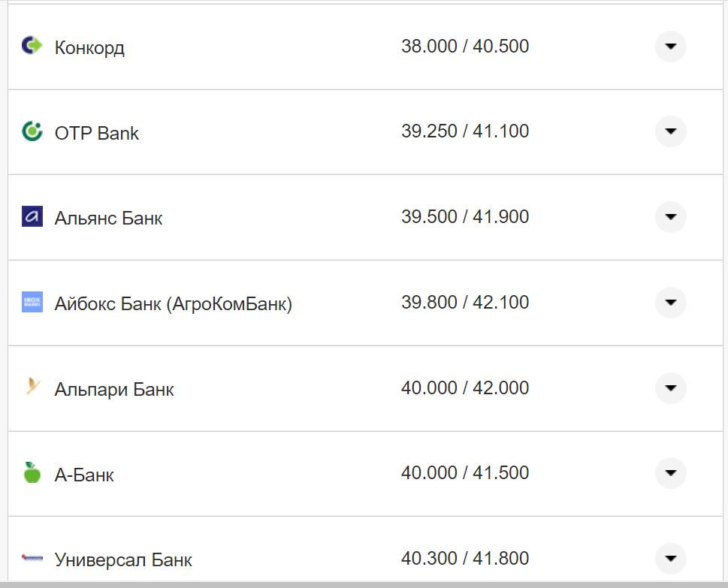Expand the Конкорд row details

point(670,47)
